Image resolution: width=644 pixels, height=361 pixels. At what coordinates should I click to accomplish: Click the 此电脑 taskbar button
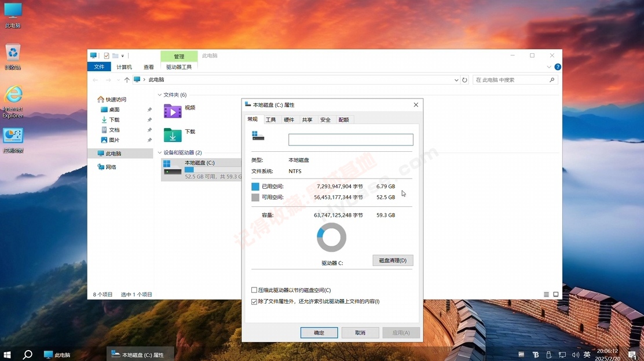coord(57,355)
